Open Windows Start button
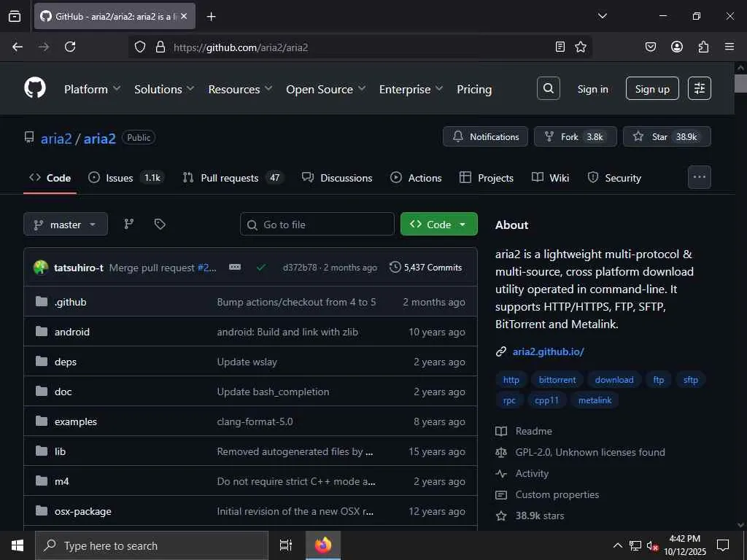 pos(18,545)
